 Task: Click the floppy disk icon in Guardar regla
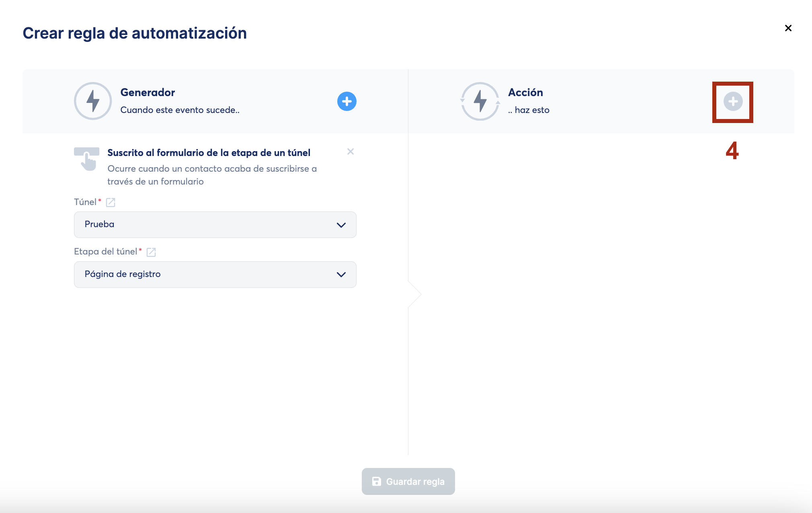tap(376, 481)
